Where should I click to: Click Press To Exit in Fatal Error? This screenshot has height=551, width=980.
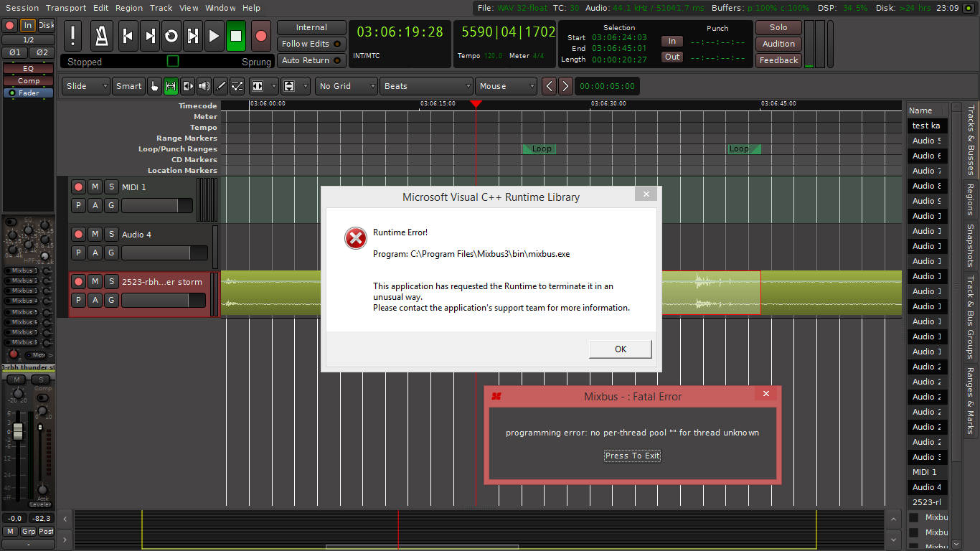632,456
